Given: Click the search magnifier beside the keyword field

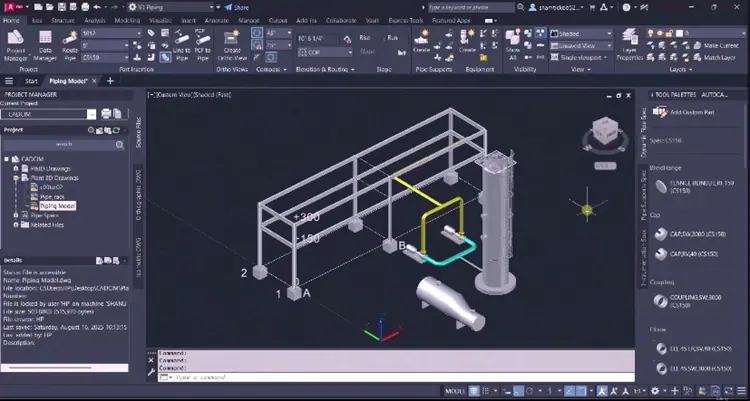Looking at the screenshot, I should 521,7.
